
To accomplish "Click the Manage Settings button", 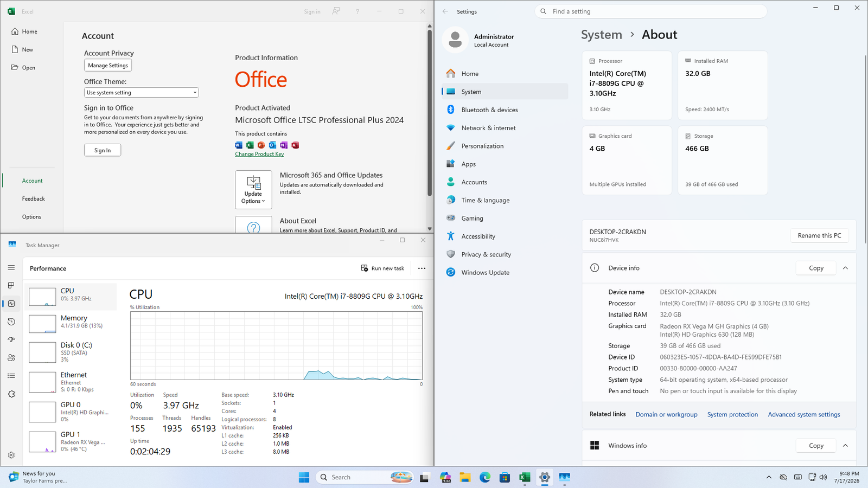I will coord(108,66).
